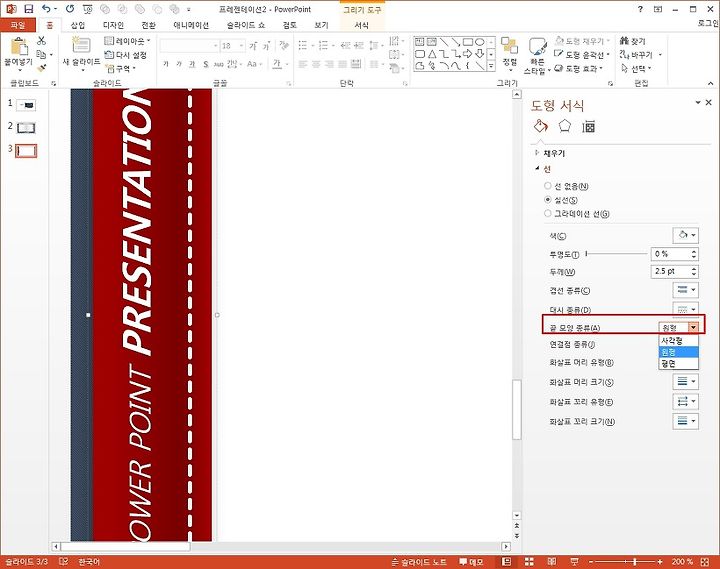Select rectangle shape in shapes gallery
This screenshot has width=720, height=569.
(x=467, y=42)
